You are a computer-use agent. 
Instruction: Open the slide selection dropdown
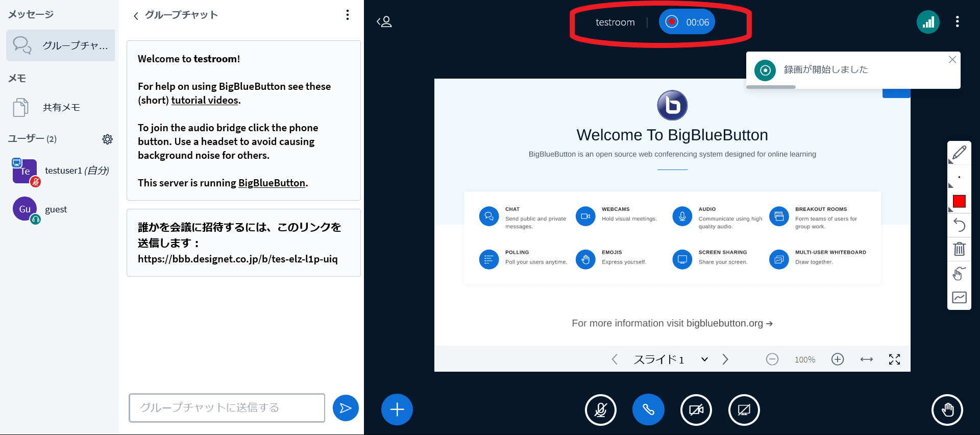coord(670,359)
